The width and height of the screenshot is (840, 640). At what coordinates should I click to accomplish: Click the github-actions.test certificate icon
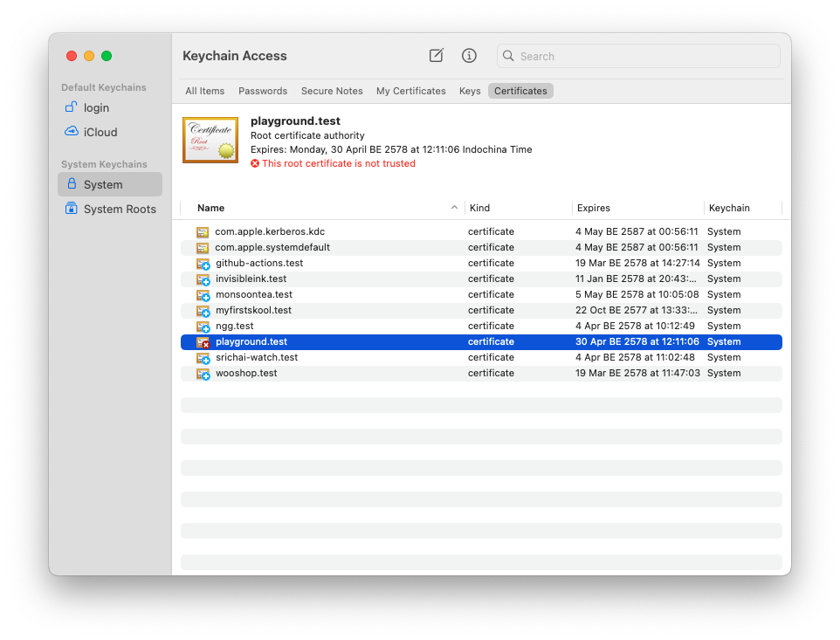tap(203, 263)
